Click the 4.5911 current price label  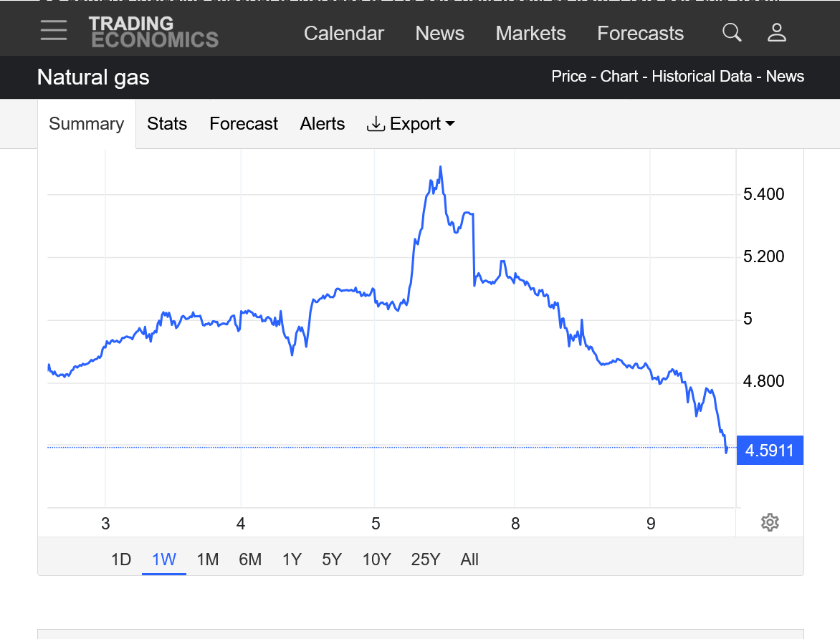(x=770, y=451)
